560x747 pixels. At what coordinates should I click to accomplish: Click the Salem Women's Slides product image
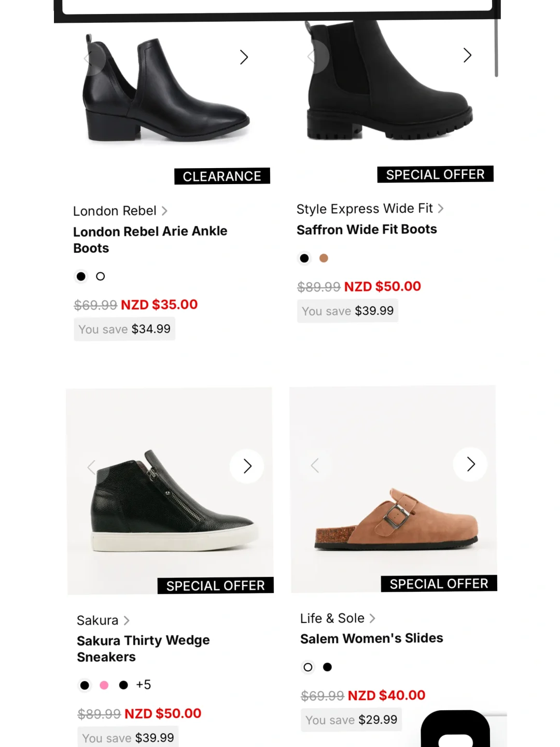393,519
